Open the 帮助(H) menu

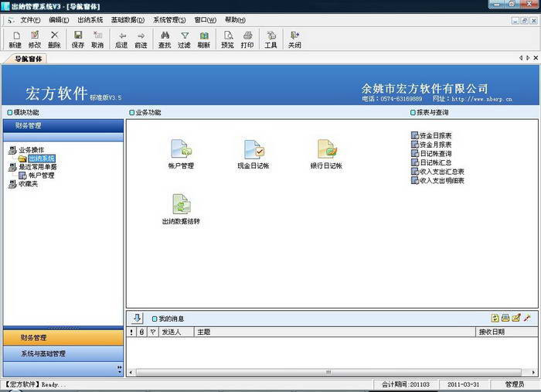pos(235,20)
